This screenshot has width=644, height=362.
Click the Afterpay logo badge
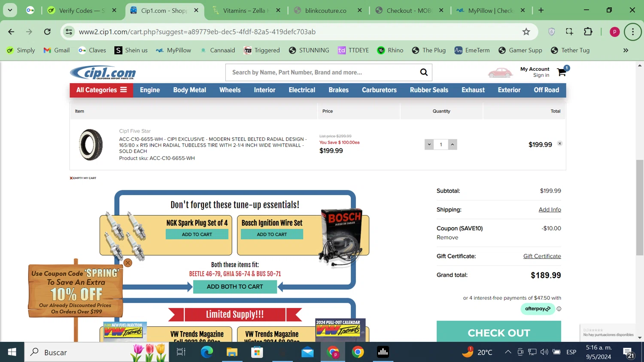pyautogui.click(x=538, y=309)
